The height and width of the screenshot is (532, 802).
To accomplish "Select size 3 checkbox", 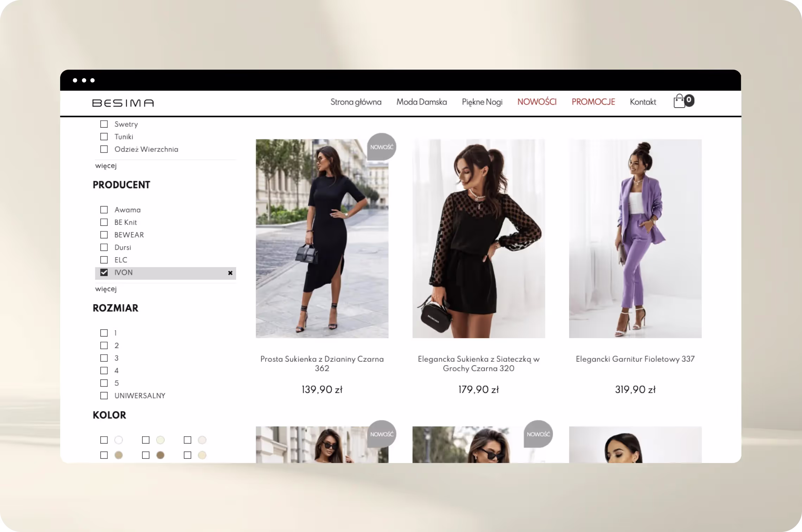I will coord(104,358).
